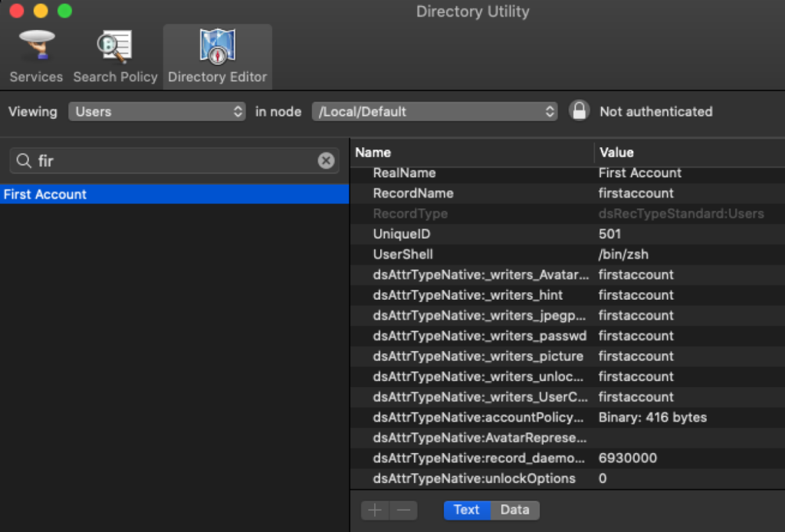Select the RealName attribute row
The width and height of the screenshot is (785, 532).
pyautogui.click(x=460, y=172)
